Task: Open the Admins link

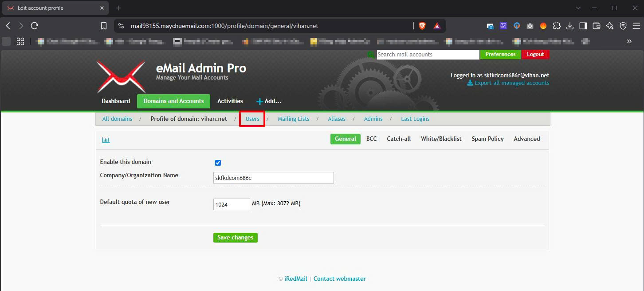Action: 373,119
